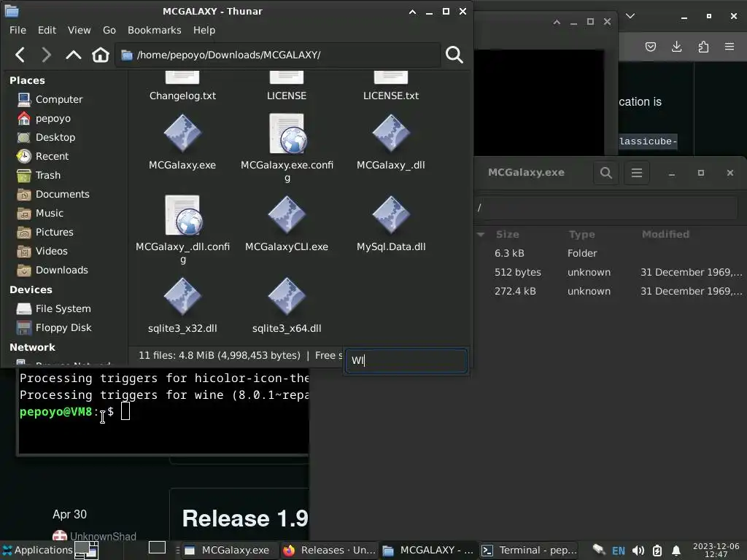This screenshot has width=747, height=560.
Task: Click search icon in MCGalaxy.exe archive window
Action: click(605, 172)
